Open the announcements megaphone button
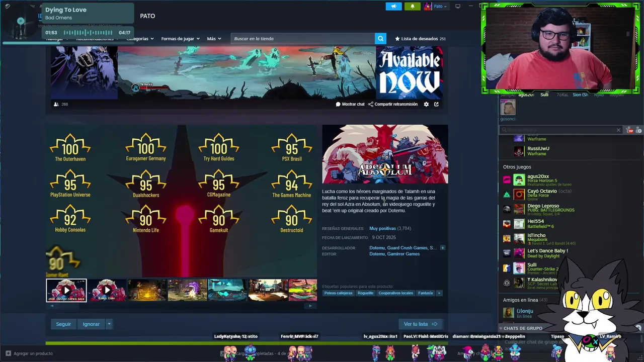The height and width of the screenshot is (362, 644). tap(393, 6)
